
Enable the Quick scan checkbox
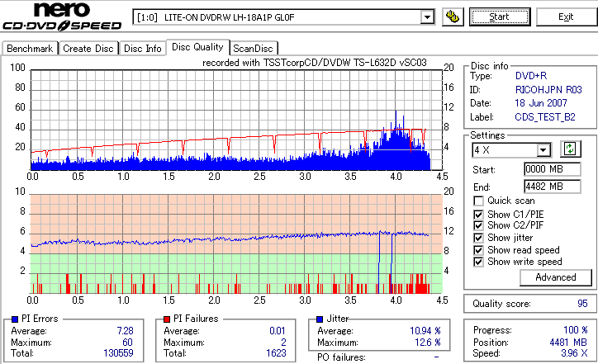(478, 201)
